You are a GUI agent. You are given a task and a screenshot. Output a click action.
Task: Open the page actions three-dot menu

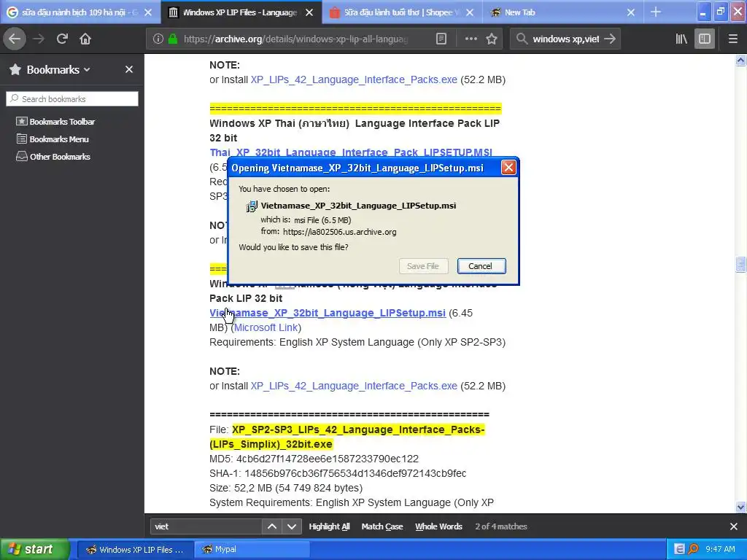tap(471, 39)
